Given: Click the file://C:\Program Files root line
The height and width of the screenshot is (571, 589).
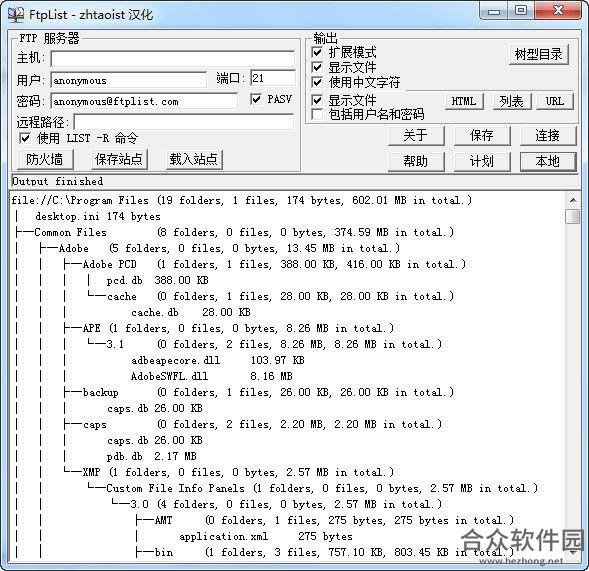Looking at the screenshot, I should [x=242, y=200].
